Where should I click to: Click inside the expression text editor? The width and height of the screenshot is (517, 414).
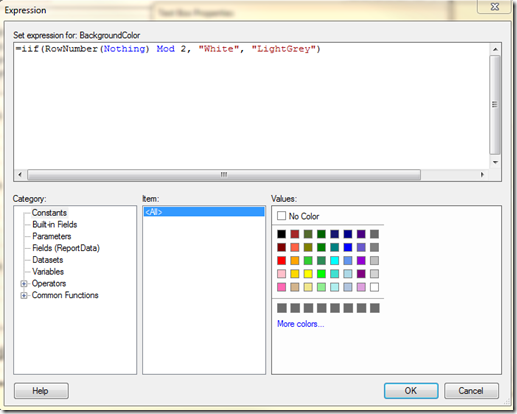pyautogui.click(x=251, y=107)
